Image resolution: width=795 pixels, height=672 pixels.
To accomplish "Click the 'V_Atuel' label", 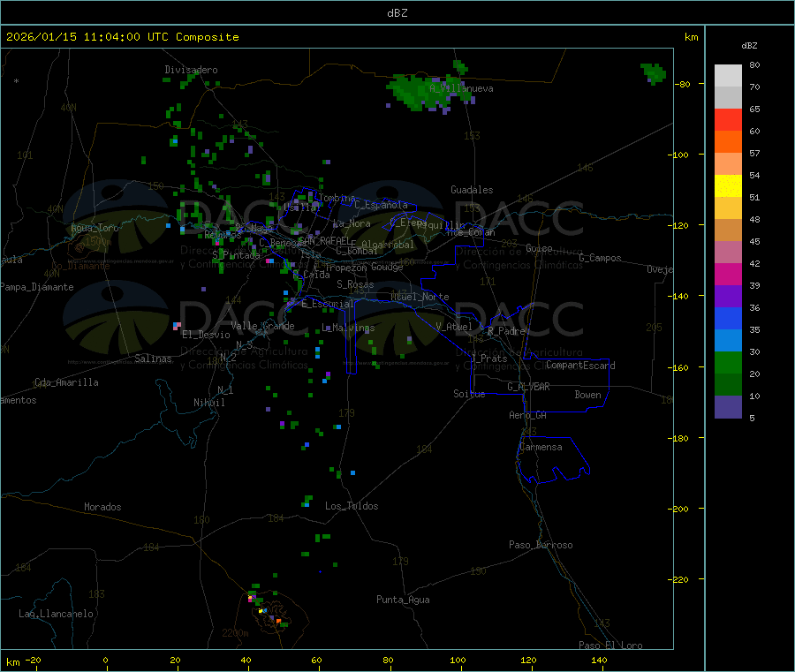I will pyautogui.click(x=454, y=328).
